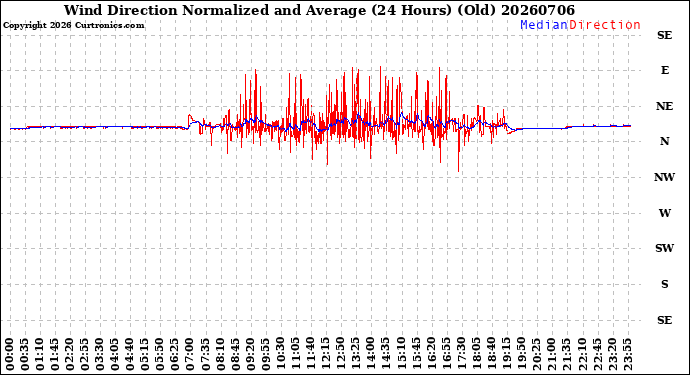This screenshot has height=375, width=690.
Task: Click the 09:20 time label
Action: coord(250,355)
